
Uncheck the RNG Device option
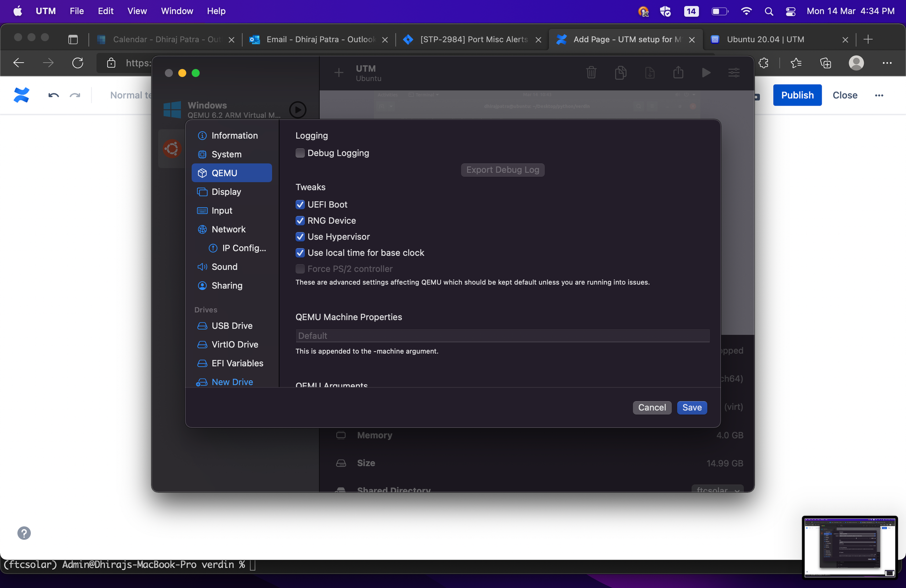[x=300, y=221]
